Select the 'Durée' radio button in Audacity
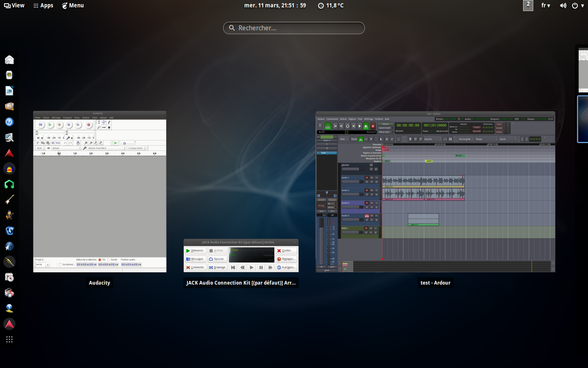 tap(109, 260)
